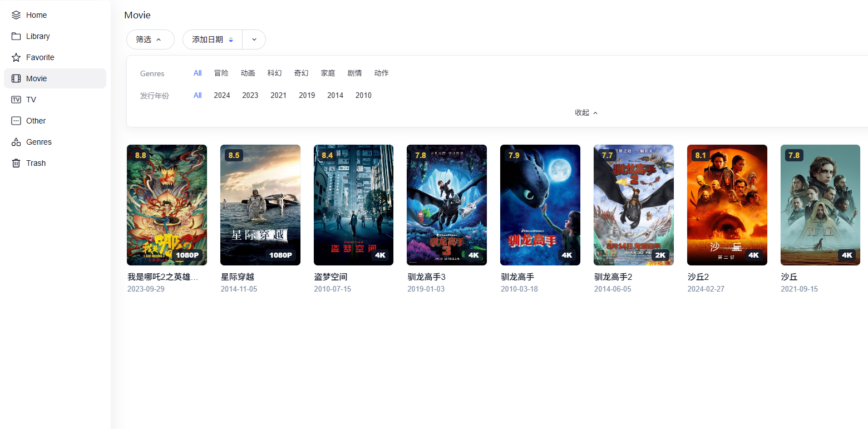This screenshot has height=429, width=868.
Task: Click the 8.5 rating badge
Action: tap(234, 155)
